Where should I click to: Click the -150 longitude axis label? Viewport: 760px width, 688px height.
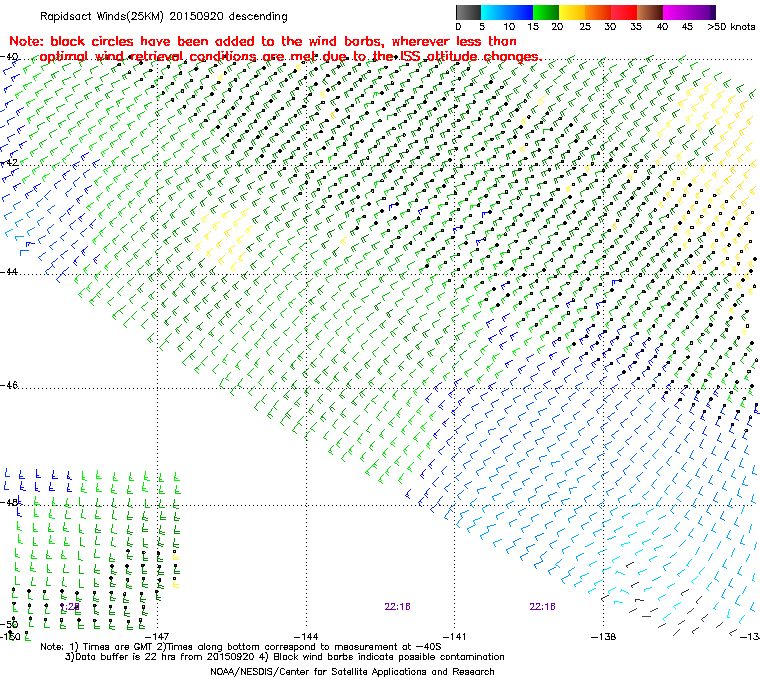pyautogui.click(x=10, y=636)
